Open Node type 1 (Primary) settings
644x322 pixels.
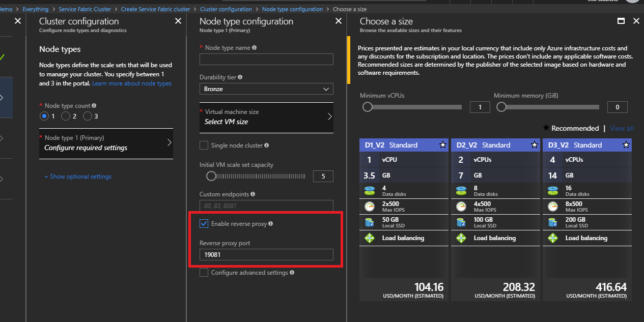[x=106, y=143]
